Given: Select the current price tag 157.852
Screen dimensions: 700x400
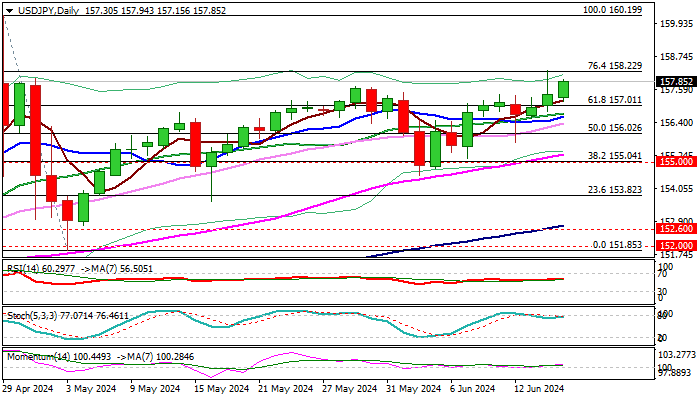Looking at the screenshot, I should pyautogui.click(x=675, y=82).
